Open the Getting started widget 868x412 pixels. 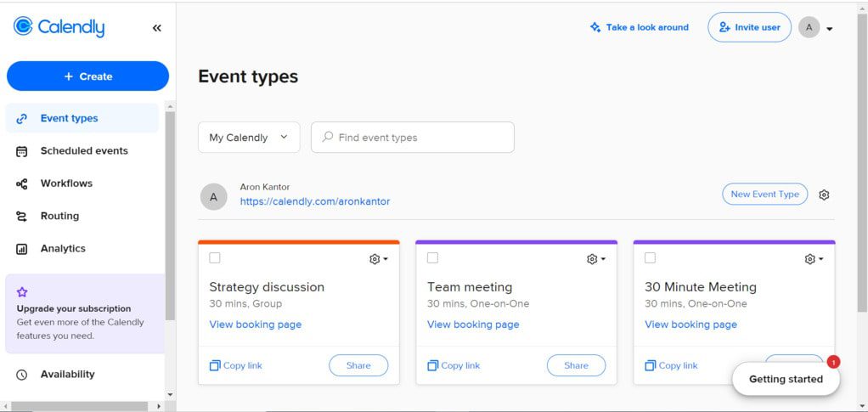(786, 380)
